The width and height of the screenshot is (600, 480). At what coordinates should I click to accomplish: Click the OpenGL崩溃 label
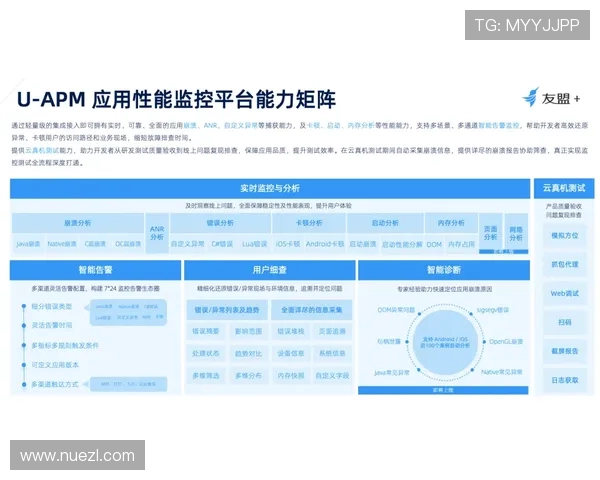pyautogui.click(x=506, y=341)
